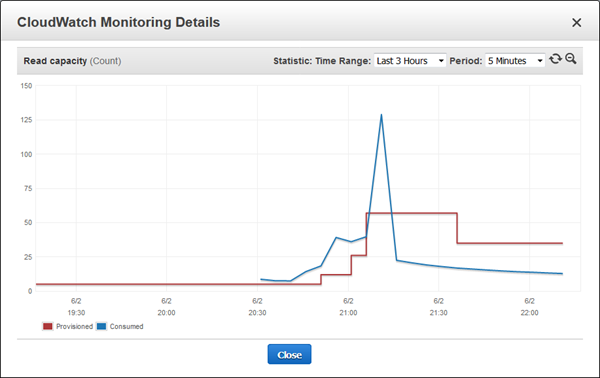Click the CloudWatch Monitoring Details title

tap(119, 22)
